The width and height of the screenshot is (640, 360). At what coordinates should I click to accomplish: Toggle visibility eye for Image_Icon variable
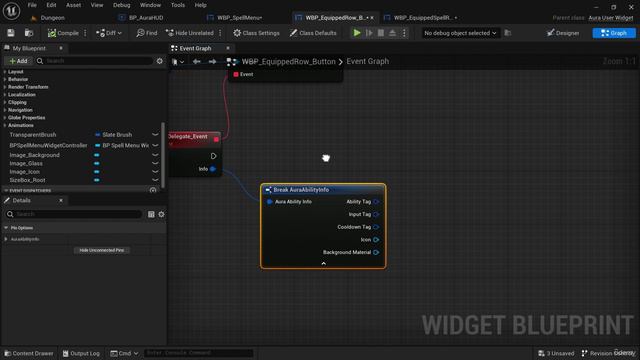click(155, 172)
